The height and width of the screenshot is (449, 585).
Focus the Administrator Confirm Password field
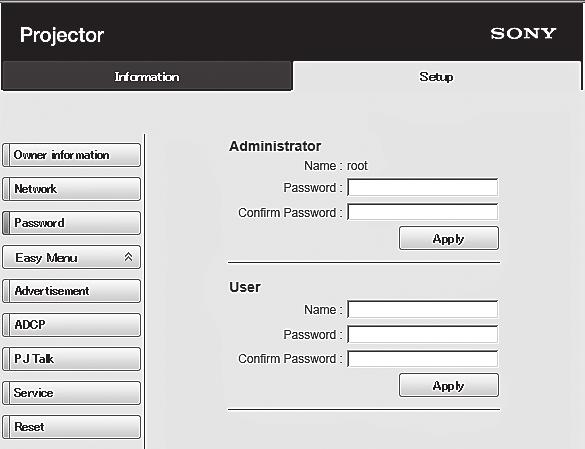tap(423, 212)
